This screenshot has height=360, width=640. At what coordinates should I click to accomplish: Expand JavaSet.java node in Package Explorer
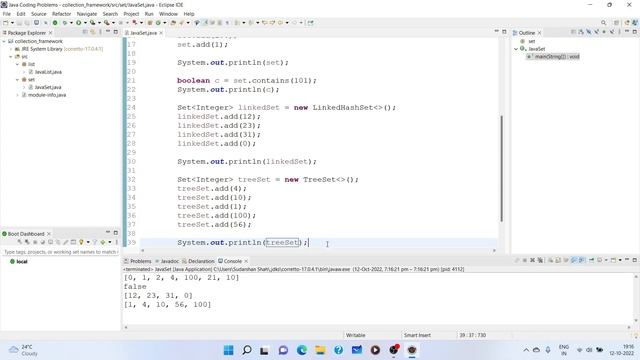24,87
